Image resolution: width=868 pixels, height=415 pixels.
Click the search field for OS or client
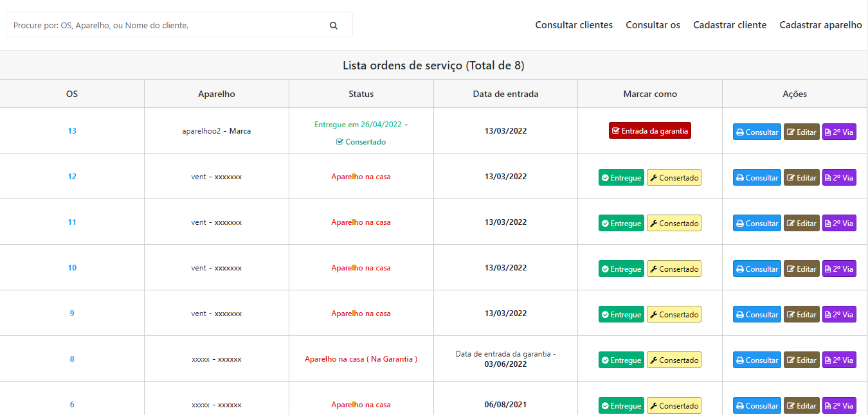[x=167, y=26]
